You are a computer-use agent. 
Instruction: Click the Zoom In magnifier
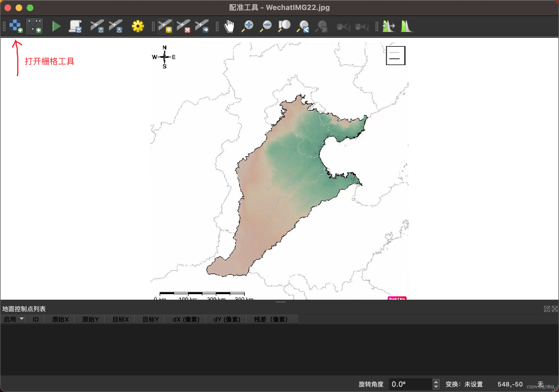click(248, 26)
